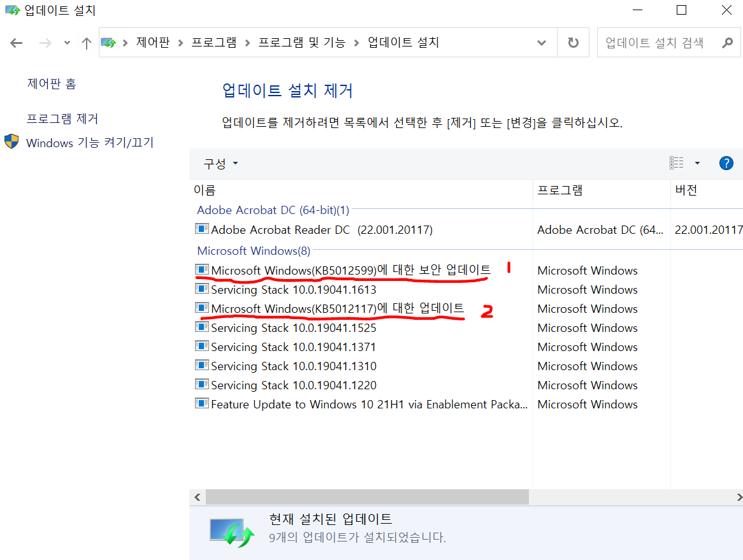This screenshot has height=560, width=743.
Task: Select 제어판 in the breadcrumb
Action: pos(152,43)
